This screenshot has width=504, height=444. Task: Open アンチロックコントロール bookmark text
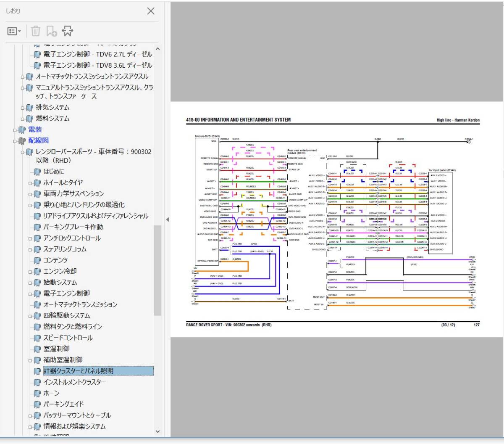72,238
